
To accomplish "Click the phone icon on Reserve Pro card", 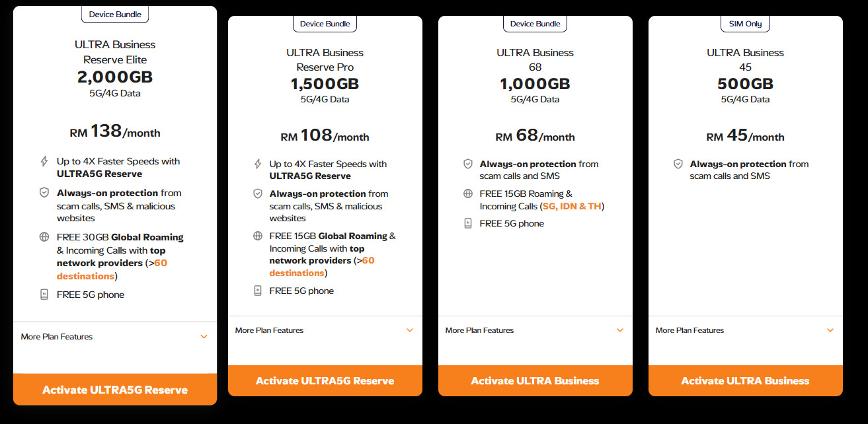I will pos(258,291).
